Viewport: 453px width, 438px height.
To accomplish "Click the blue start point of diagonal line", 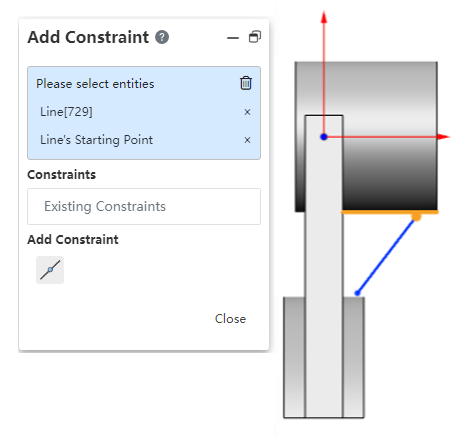I will [357, 293].
